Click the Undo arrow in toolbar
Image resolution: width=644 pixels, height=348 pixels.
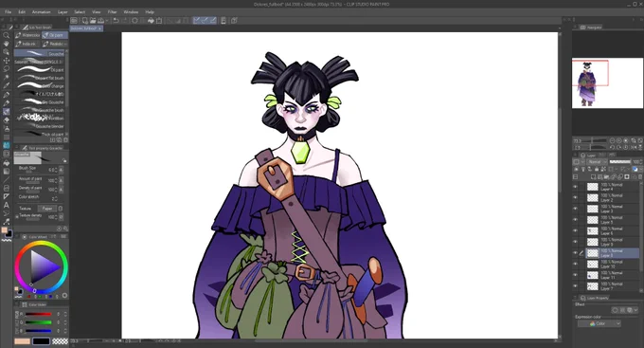(116, 21)
